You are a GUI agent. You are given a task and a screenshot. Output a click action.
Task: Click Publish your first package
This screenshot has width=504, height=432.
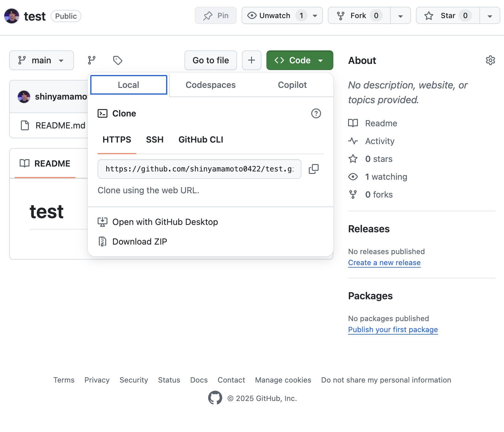pyautogui.click(x=393, y=330)
